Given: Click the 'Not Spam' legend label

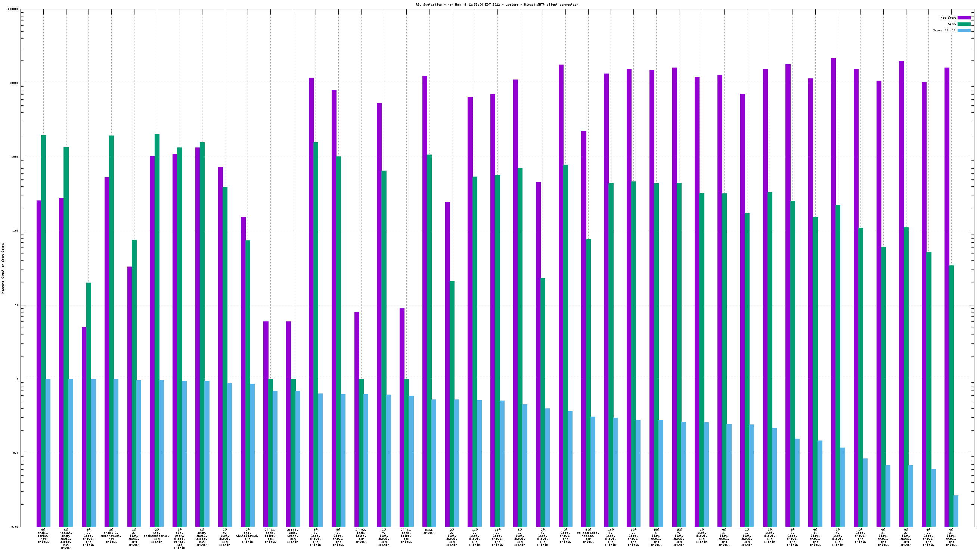Looking at the screenshot, I should [948, 18].
